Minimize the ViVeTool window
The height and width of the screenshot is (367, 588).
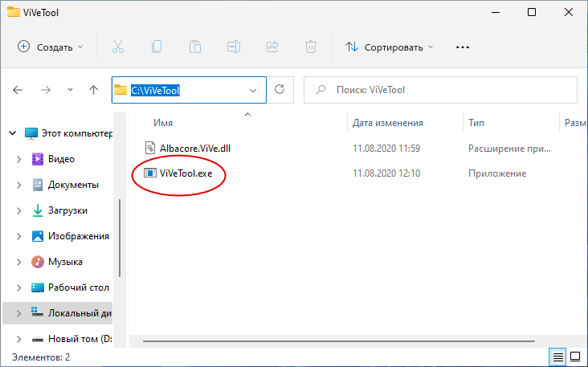click(x=496, y=12)
